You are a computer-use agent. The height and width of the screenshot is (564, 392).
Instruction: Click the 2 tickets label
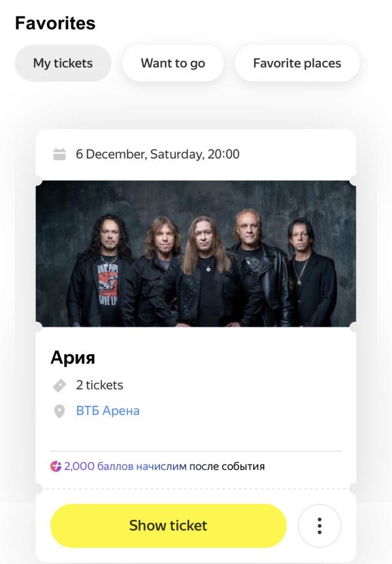99,385
